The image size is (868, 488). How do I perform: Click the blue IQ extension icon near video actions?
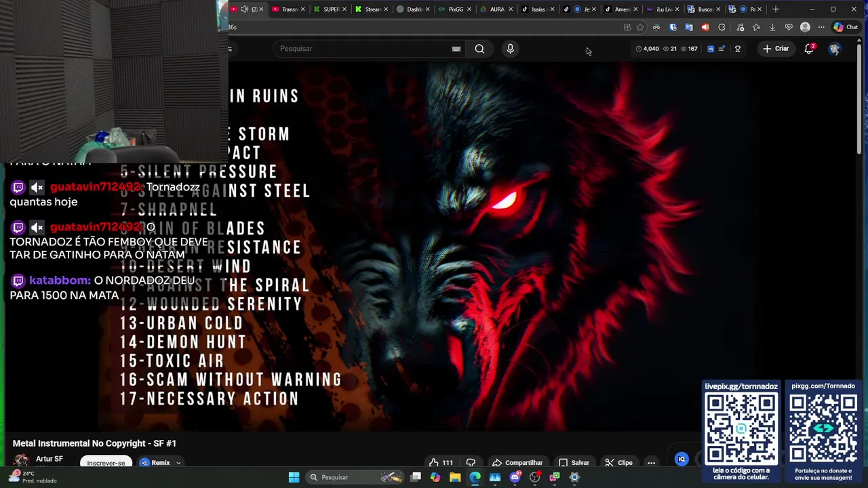pyautogui.click(x=682, y=460)
